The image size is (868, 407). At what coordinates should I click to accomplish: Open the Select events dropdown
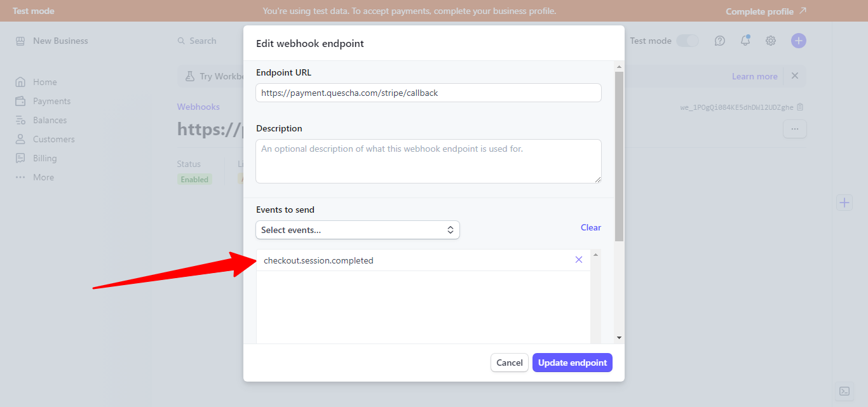[357, 230]
